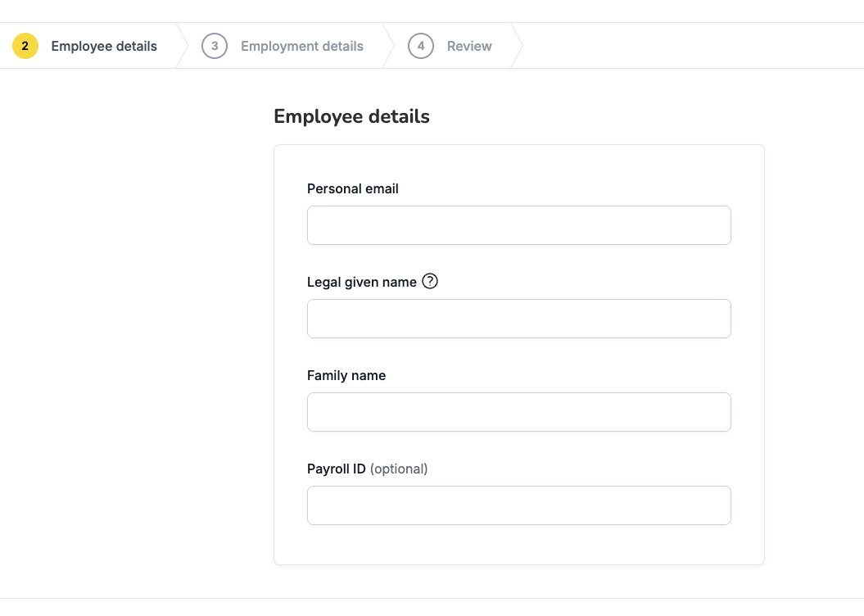Focus the Personal email input field

pos(519,225)
